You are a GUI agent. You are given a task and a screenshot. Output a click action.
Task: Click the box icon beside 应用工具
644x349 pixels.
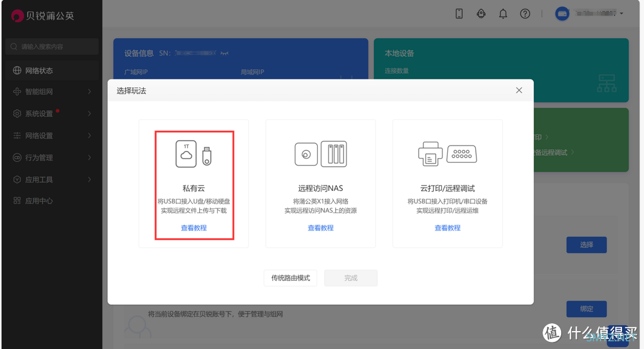[17, 180]
